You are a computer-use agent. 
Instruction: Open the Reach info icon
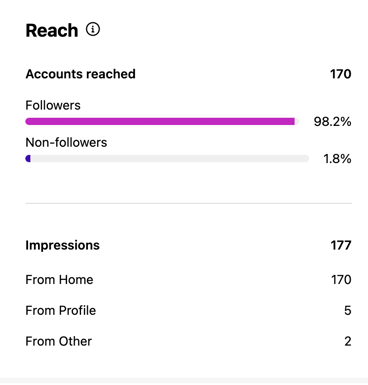[x=93, y=29]
